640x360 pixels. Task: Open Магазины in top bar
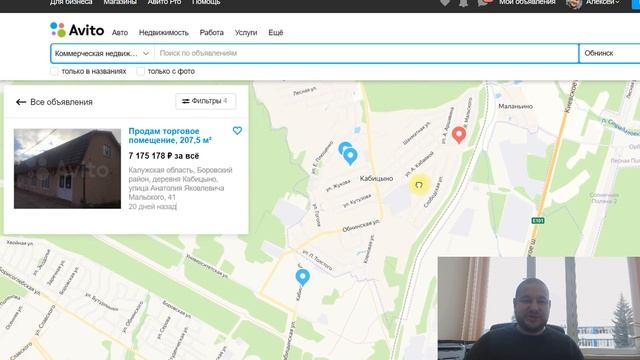click(120, 2)
